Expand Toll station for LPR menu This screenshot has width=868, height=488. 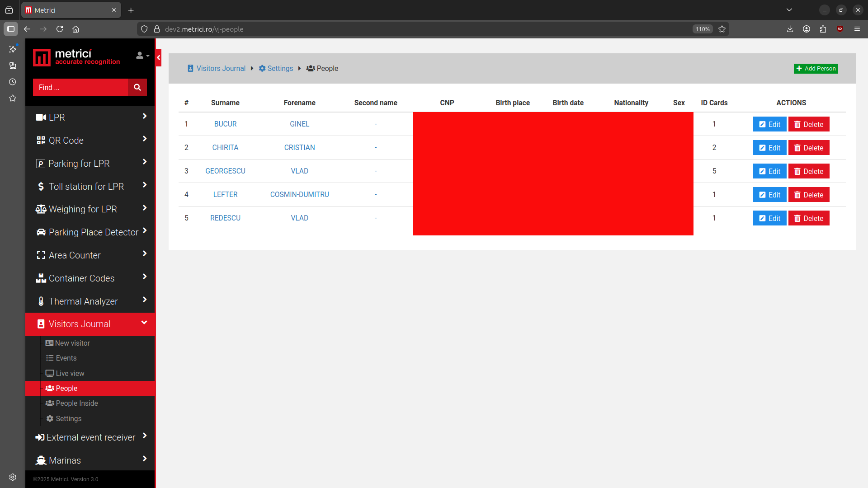pos(90,187)
